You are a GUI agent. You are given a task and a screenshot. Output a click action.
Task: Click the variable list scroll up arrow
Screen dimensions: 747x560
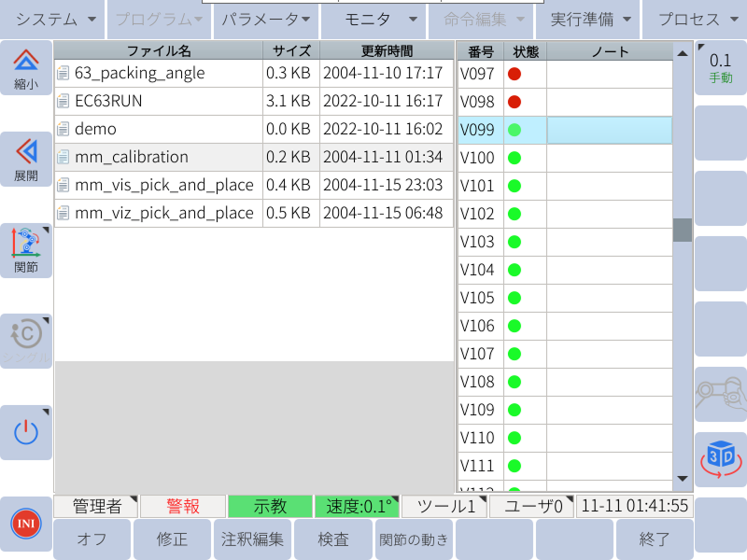[x=683, y=53]
